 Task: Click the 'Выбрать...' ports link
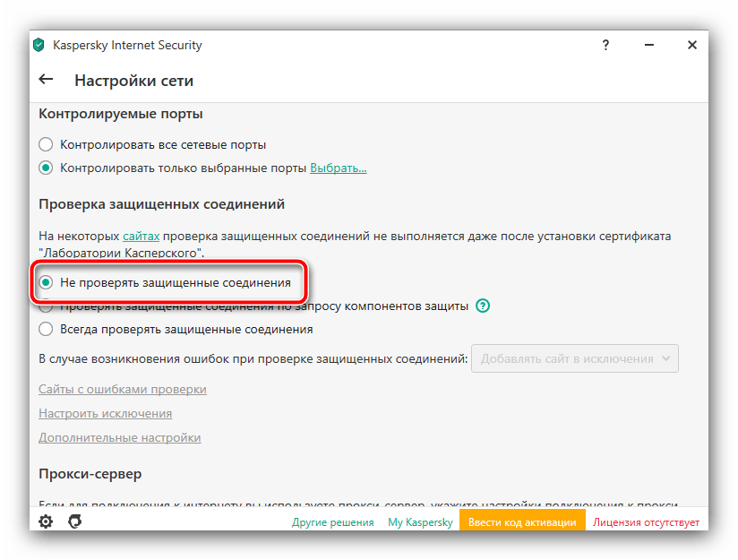tap(338, 168)
